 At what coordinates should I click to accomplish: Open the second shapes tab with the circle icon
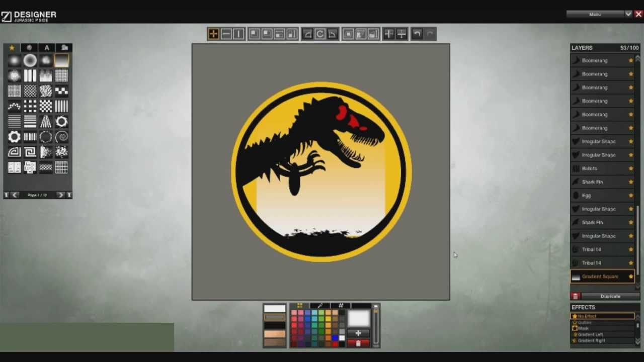pyautogui.click(x=29, y=48)
